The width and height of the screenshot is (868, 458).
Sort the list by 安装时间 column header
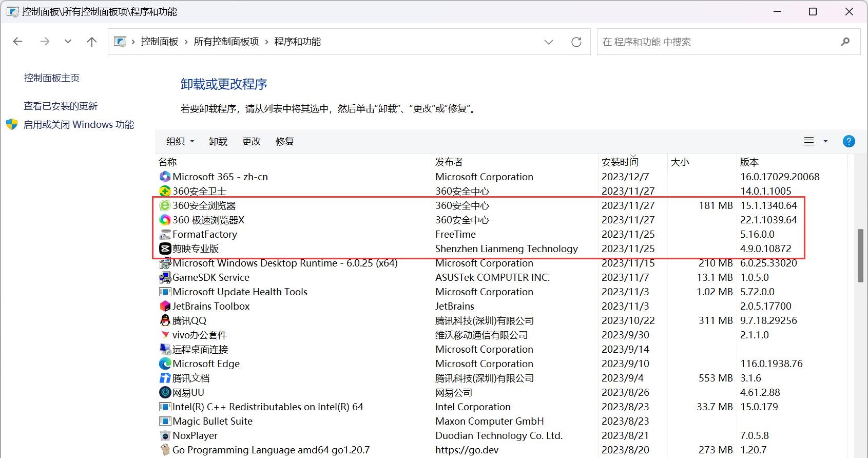(x=632, y=162)
